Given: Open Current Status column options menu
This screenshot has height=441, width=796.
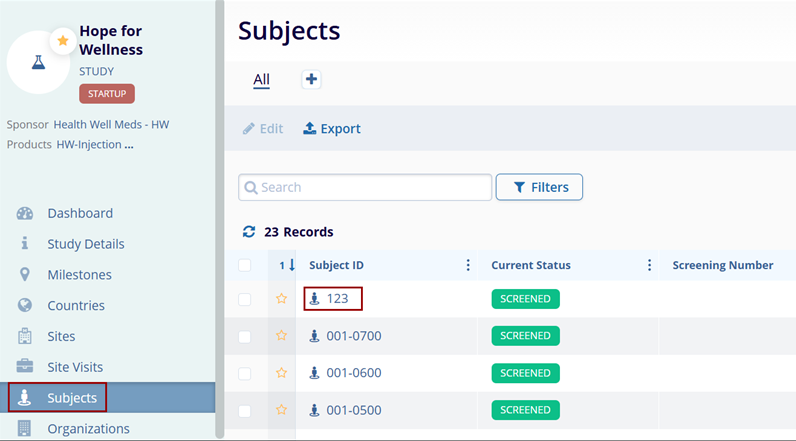Looking at the screenshot, I should tap(649, 265).
